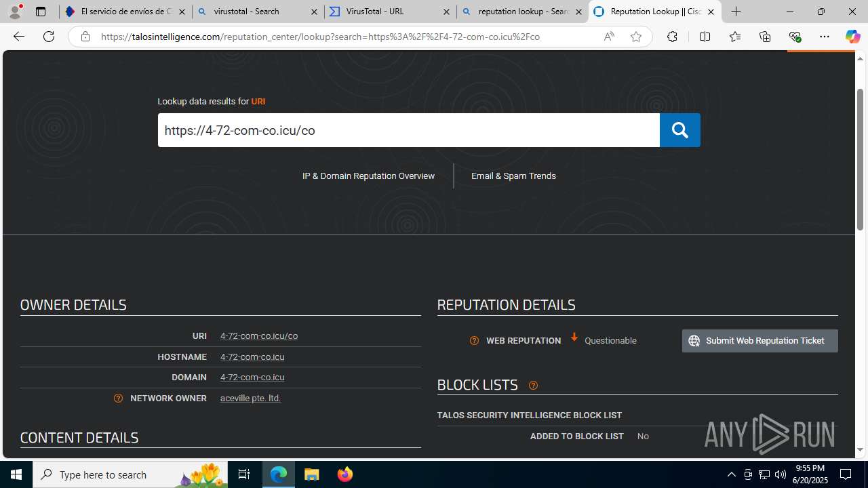Click Network Owner help question icon

coord(119,399)
